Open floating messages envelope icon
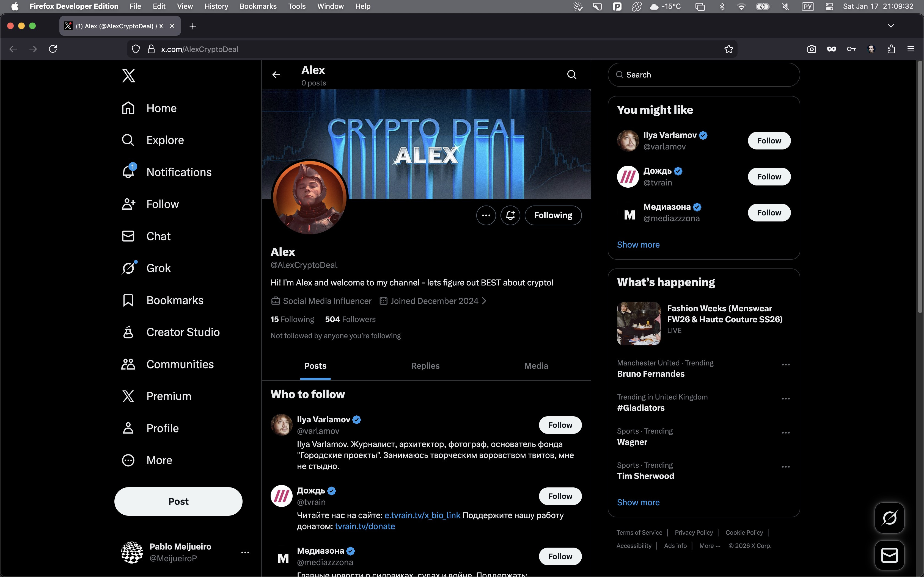This screenshot has width=924, height=577. point(889,555)
